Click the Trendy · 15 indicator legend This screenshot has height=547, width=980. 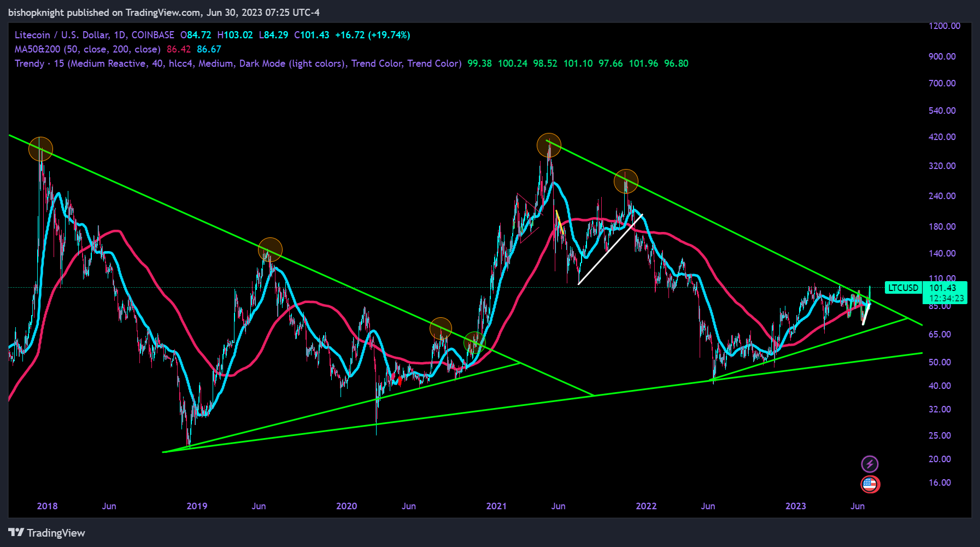(238, 63)
